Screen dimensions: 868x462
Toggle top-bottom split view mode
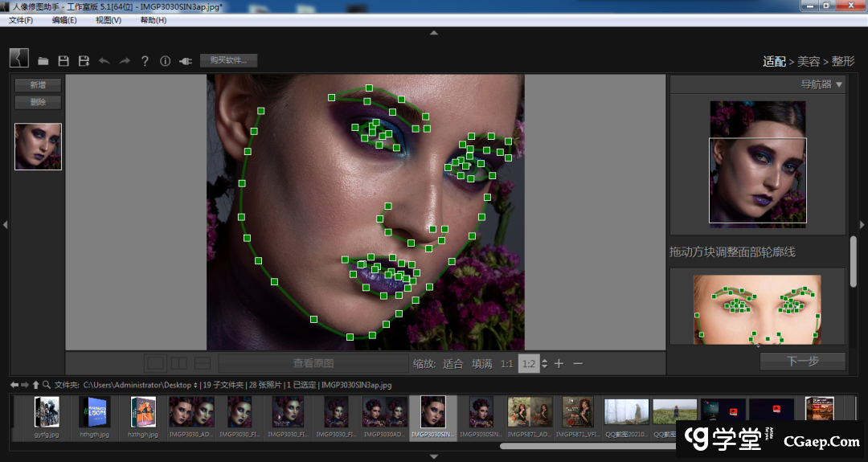[x=203, y=363]
